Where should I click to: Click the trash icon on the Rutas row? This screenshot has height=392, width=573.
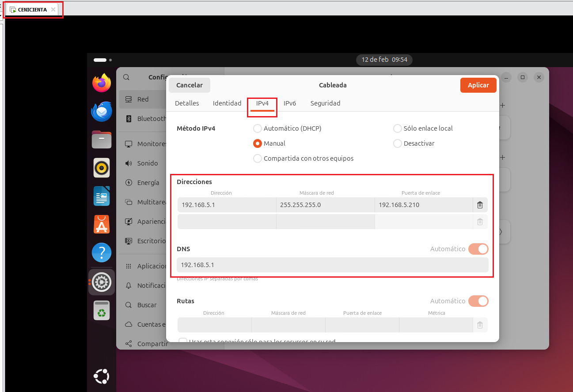480,324
